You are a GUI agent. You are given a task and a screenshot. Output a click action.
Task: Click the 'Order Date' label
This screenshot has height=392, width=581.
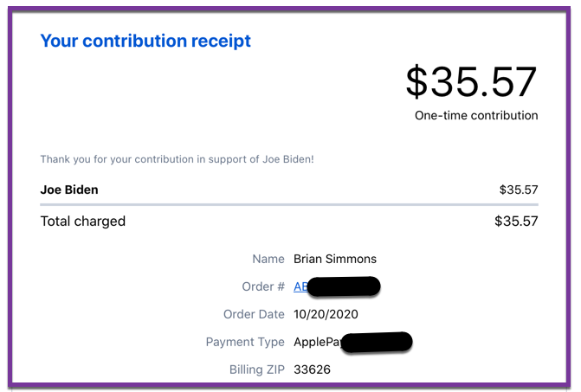[x=254, y=314]
